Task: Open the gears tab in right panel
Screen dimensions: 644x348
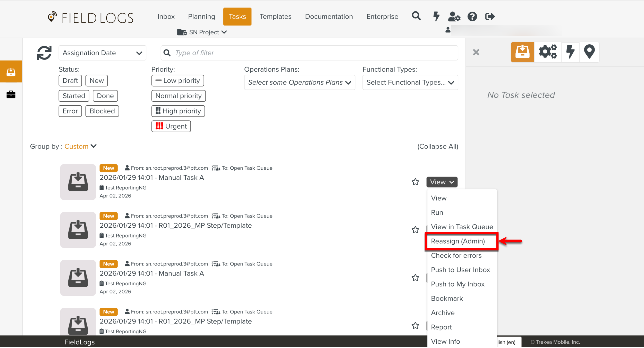Action: tap(548, 52)
